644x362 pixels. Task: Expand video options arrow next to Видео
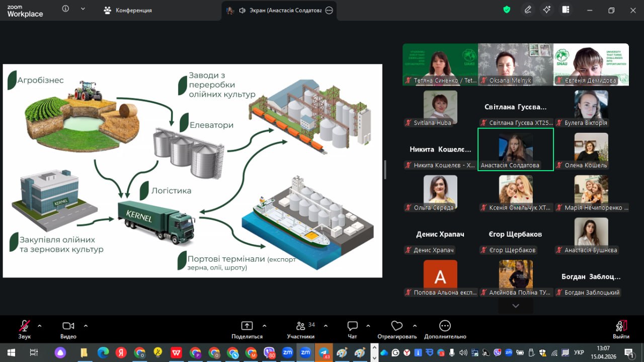[86, 325]
